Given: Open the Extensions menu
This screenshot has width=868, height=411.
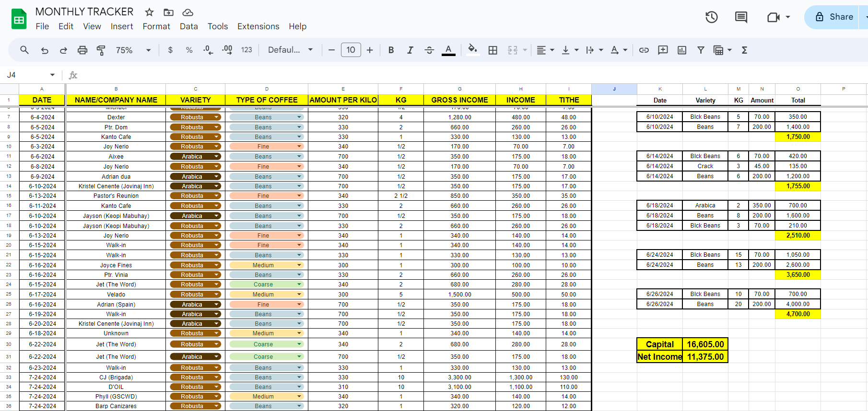Looking at the screenshot, I should [258, 26].
